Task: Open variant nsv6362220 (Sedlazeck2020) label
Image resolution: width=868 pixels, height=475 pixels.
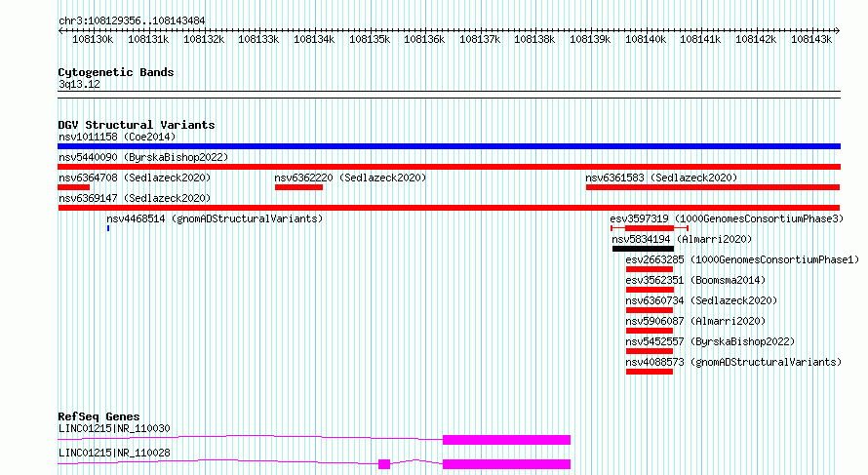Action: pyautogui.click(x=350, y=178)
